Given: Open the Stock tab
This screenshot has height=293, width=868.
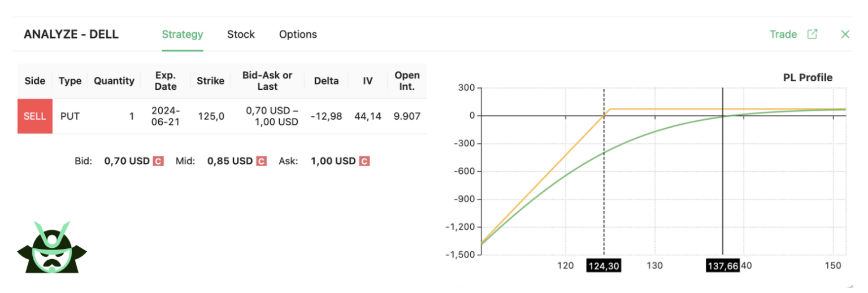Looking at the screenshot, I should click(241, 34).
